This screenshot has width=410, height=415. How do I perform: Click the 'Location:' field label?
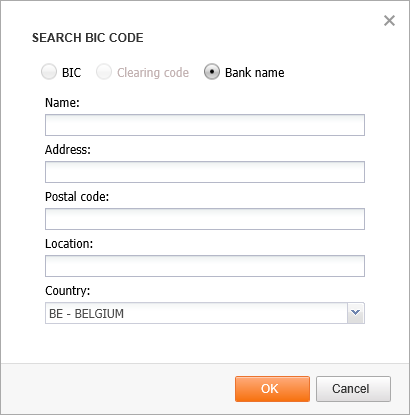(x=69, y=244)
